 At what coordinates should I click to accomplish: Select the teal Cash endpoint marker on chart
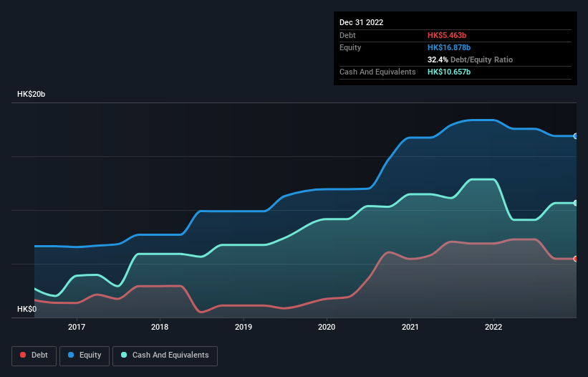[x=576, y=203]
